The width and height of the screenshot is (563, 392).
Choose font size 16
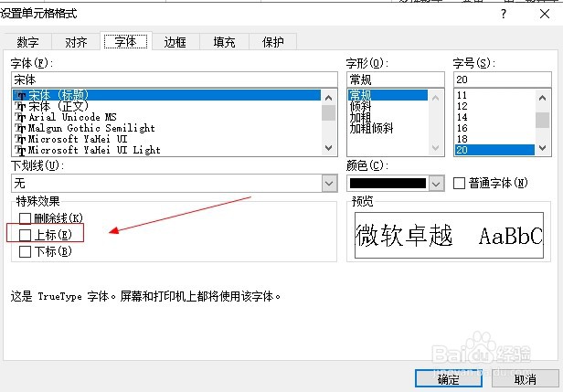click(x=494, y=128)
